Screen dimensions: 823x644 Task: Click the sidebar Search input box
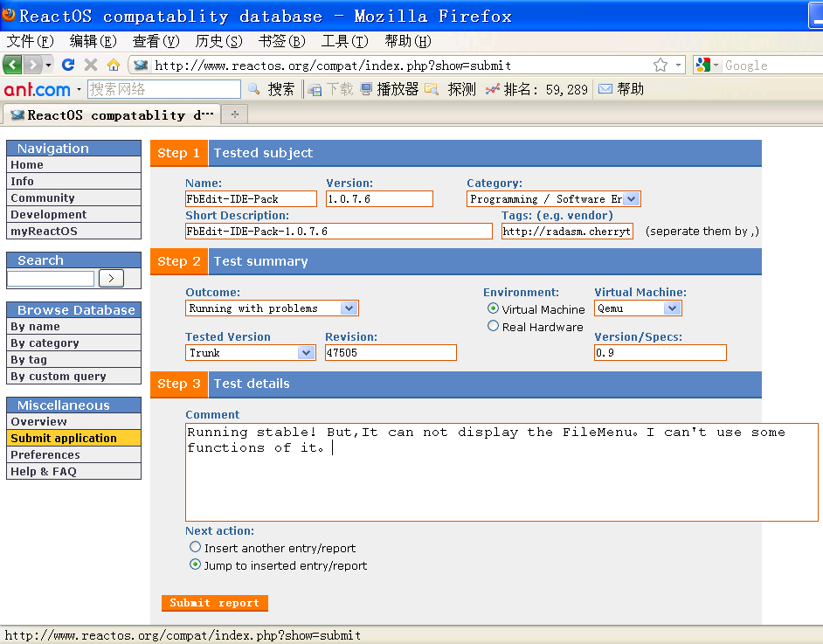[51, 278]
